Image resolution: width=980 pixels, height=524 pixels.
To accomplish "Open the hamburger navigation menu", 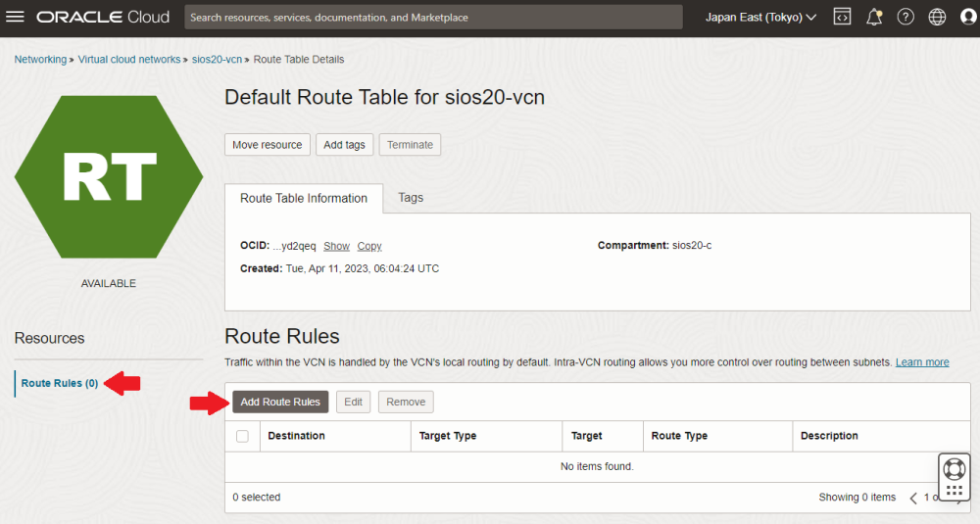I will 16,17.
